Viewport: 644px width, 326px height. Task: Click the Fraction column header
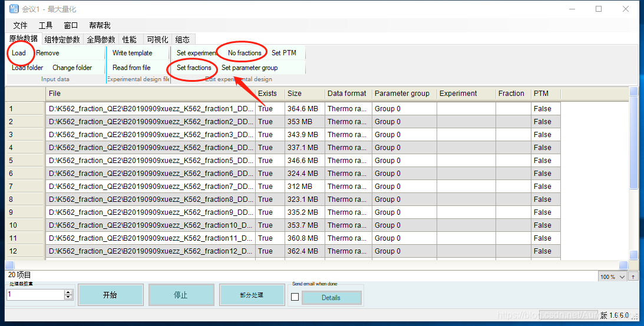(513, 94)
